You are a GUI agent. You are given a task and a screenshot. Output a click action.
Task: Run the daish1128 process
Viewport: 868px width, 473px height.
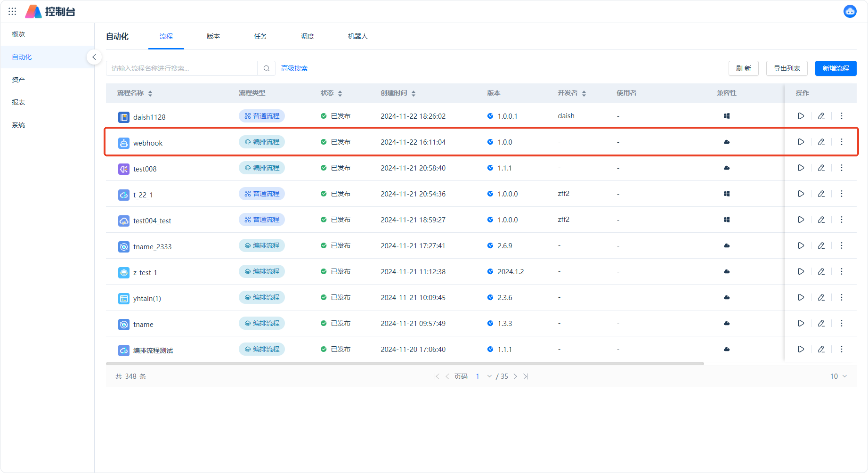pos(801,116)
